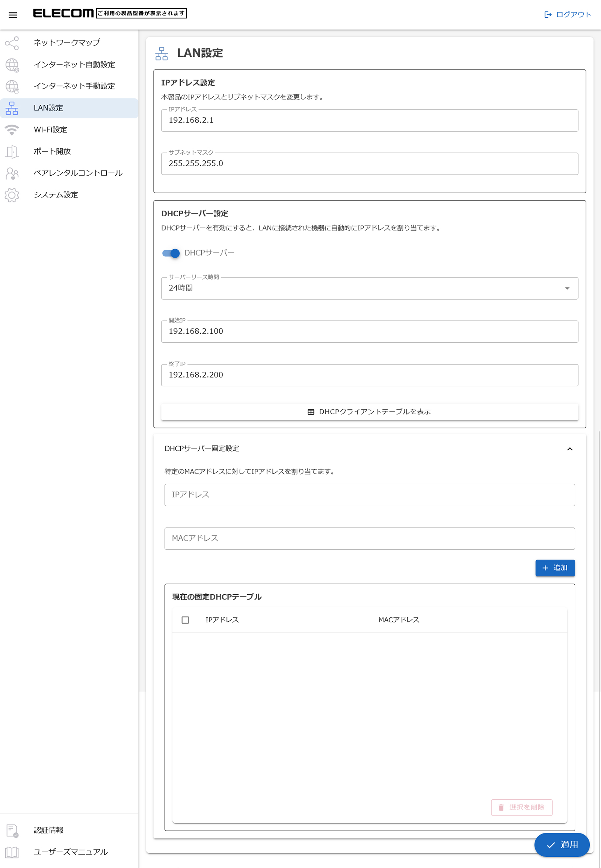Select the LAN設定 menu item
This screenshot has width=601, height=868.
(x=48, y=108)
